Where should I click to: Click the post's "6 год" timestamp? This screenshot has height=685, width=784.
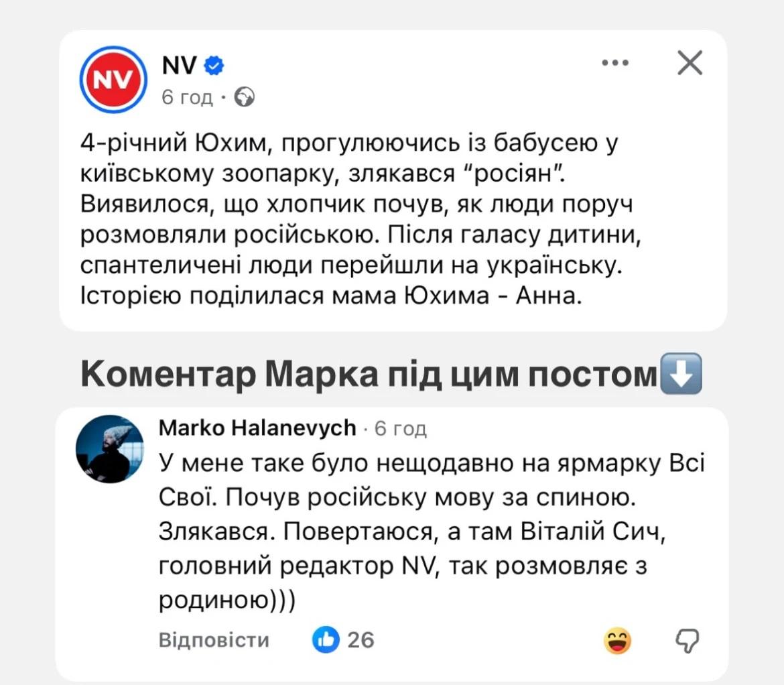[x=187, y=98]
